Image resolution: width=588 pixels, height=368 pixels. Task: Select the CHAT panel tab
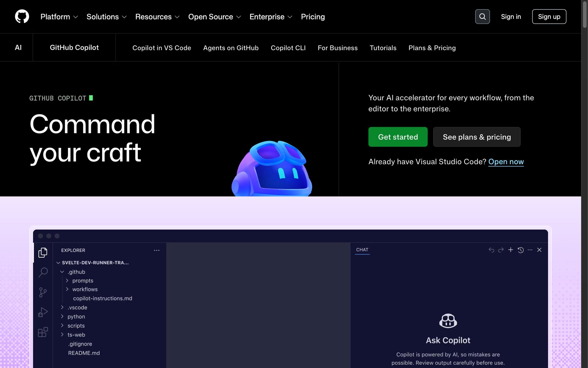tap(362, 250)
